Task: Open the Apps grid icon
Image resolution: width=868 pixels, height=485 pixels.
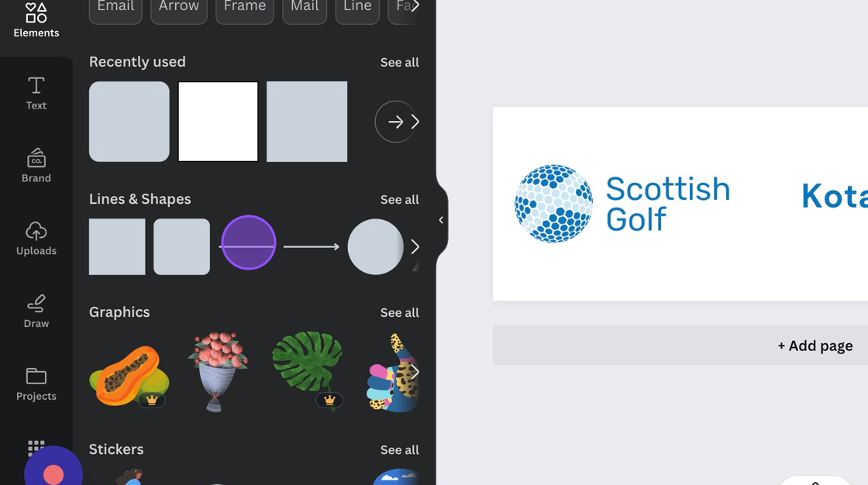Action: [36, 447]
